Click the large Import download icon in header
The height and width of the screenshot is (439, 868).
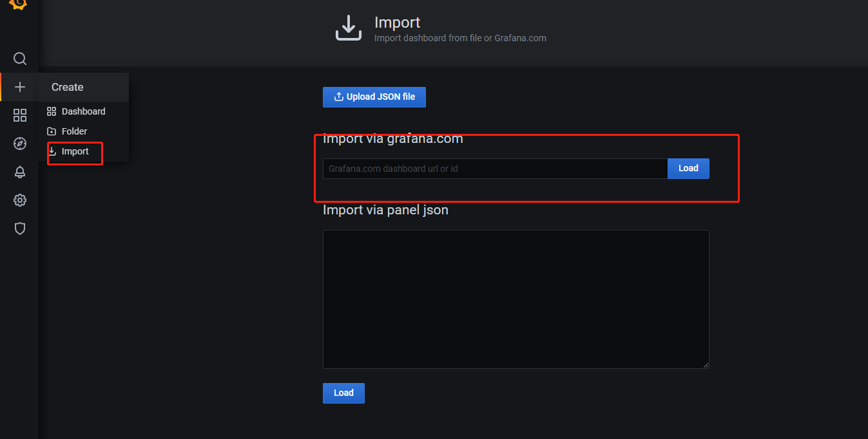[349, 28]
